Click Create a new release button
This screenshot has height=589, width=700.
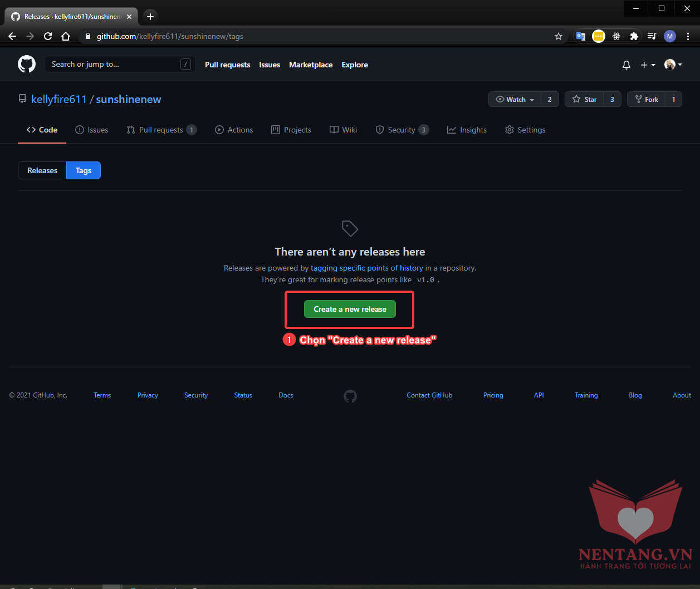[350, 309]
